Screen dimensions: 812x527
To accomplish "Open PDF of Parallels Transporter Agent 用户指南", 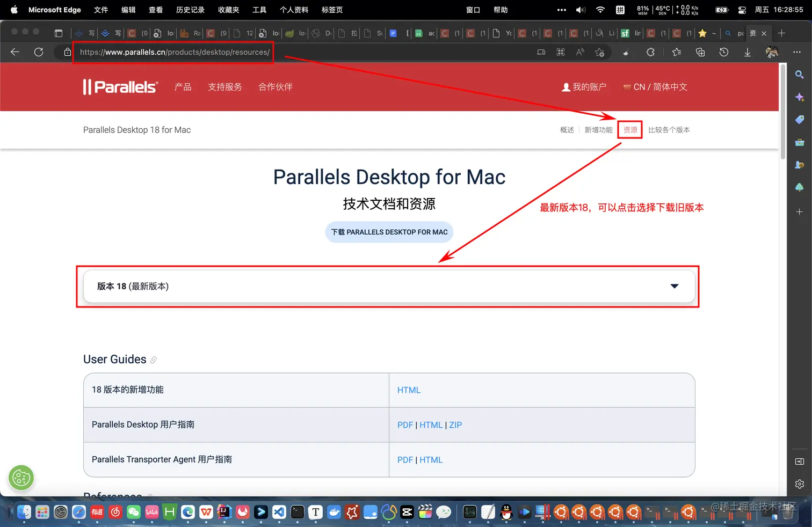I will 405,460.
